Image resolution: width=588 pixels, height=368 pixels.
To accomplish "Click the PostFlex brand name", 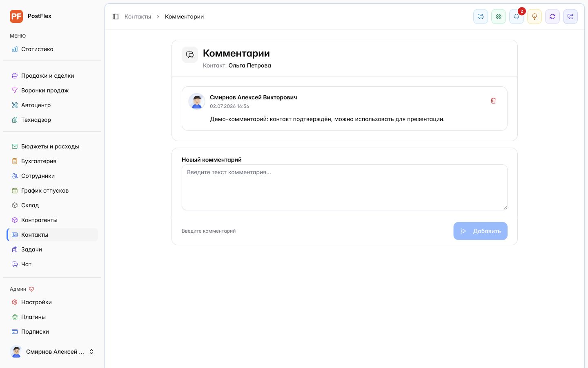I will point(40,16).
